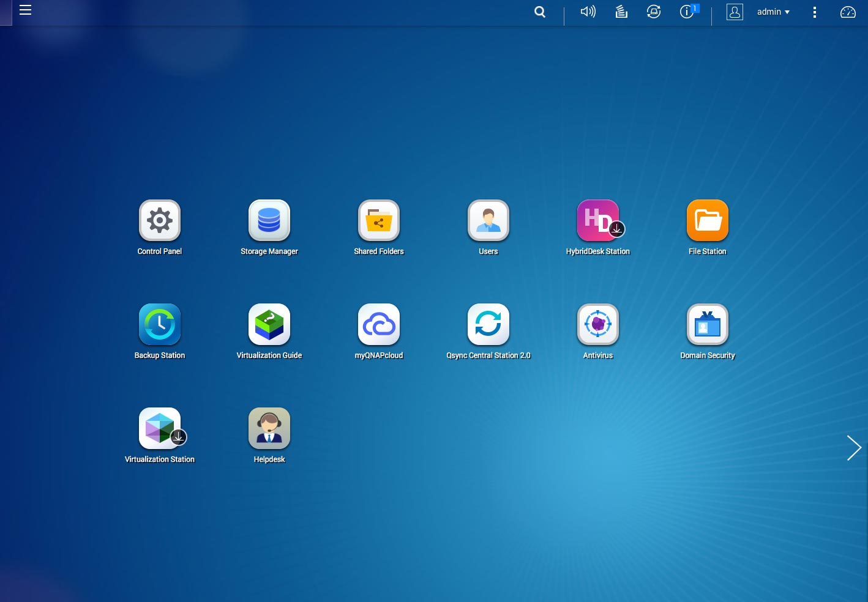
Task: Open Domain Security
Action: 708,325
